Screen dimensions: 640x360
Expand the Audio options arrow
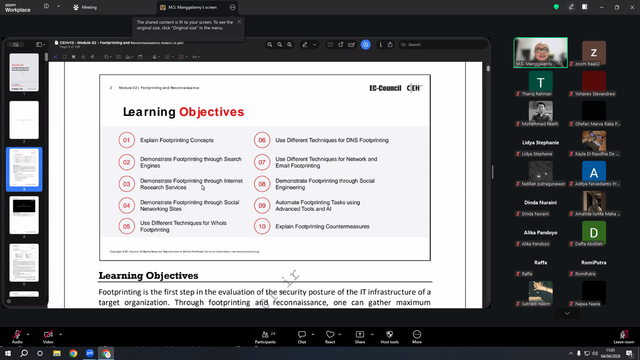point(28,334)
